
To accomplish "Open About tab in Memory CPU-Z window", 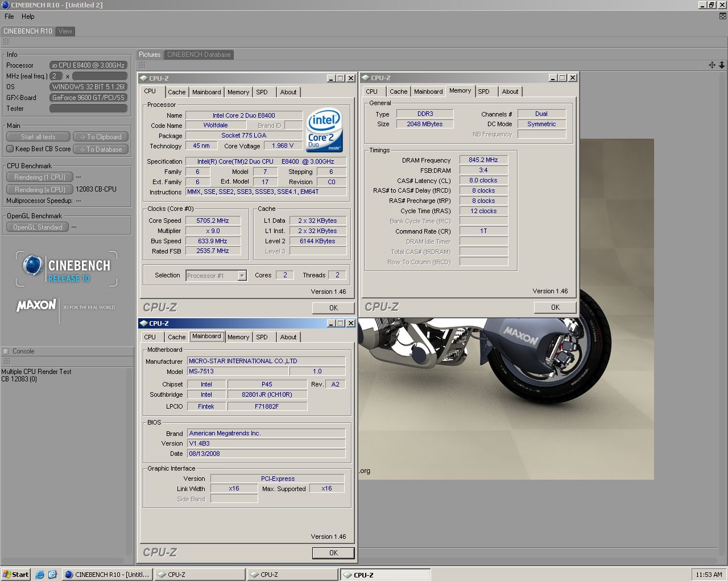I will [510, 92].
